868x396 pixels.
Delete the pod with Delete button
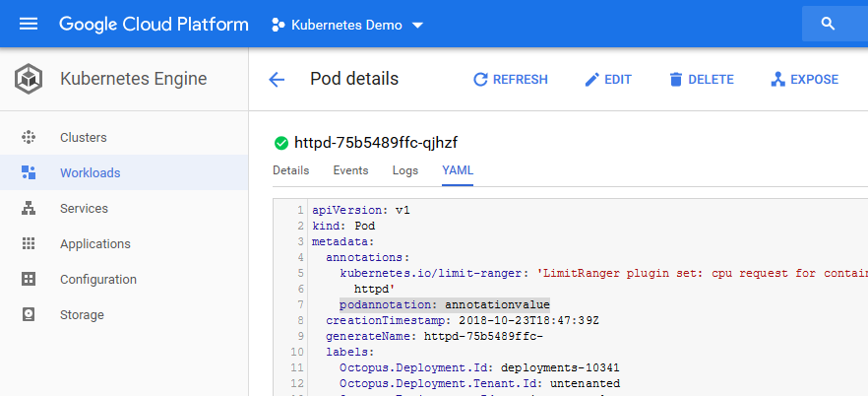tap(701, 80)
